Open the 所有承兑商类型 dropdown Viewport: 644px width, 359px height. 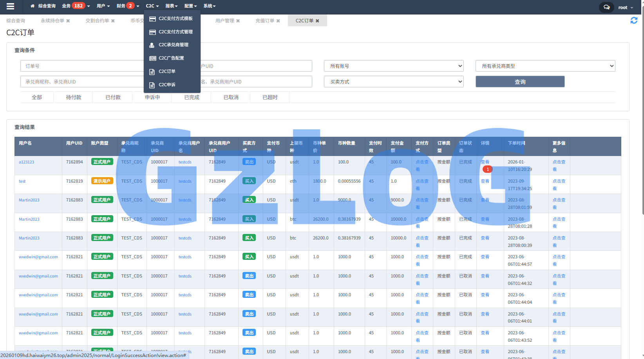tap(545, 66)
